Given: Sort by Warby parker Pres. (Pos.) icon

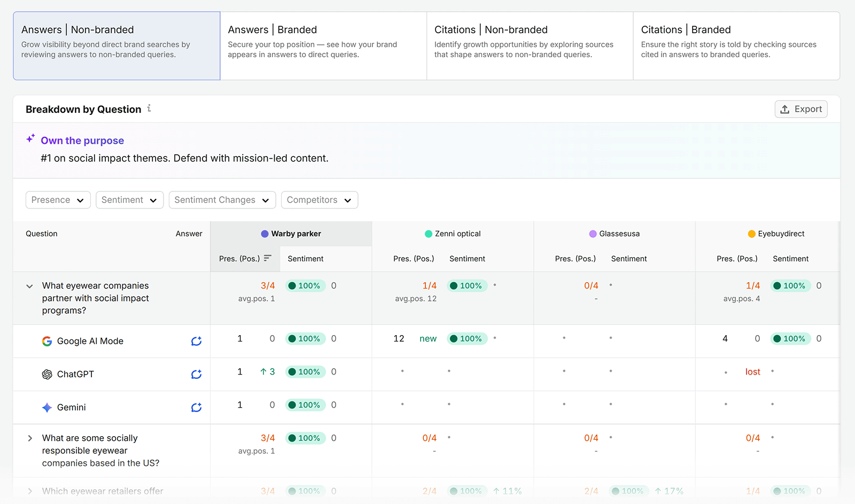Looking at the screenshot, I should point(268,258).
